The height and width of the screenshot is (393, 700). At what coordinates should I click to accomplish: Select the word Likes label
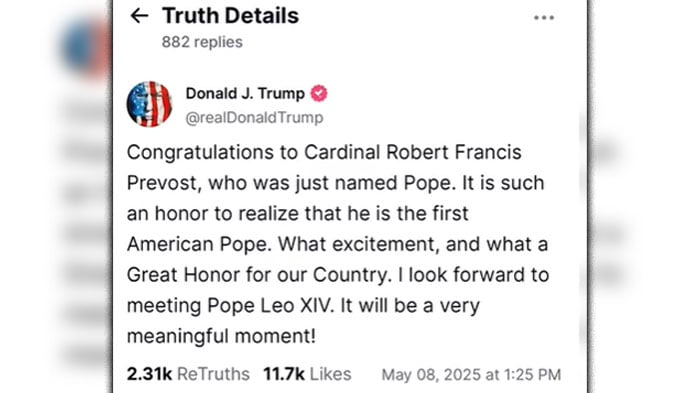[x=331, y=374]
